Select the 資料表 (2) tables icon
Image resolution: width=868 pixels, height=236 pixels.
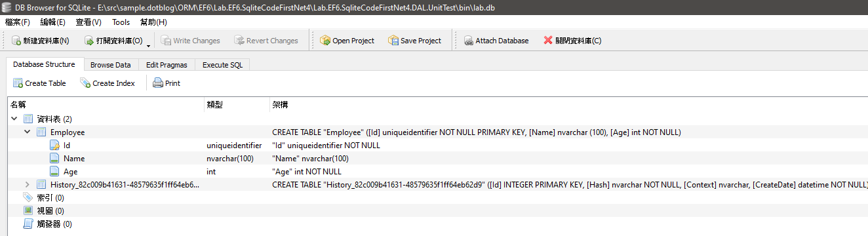click(x=28, y=119)
